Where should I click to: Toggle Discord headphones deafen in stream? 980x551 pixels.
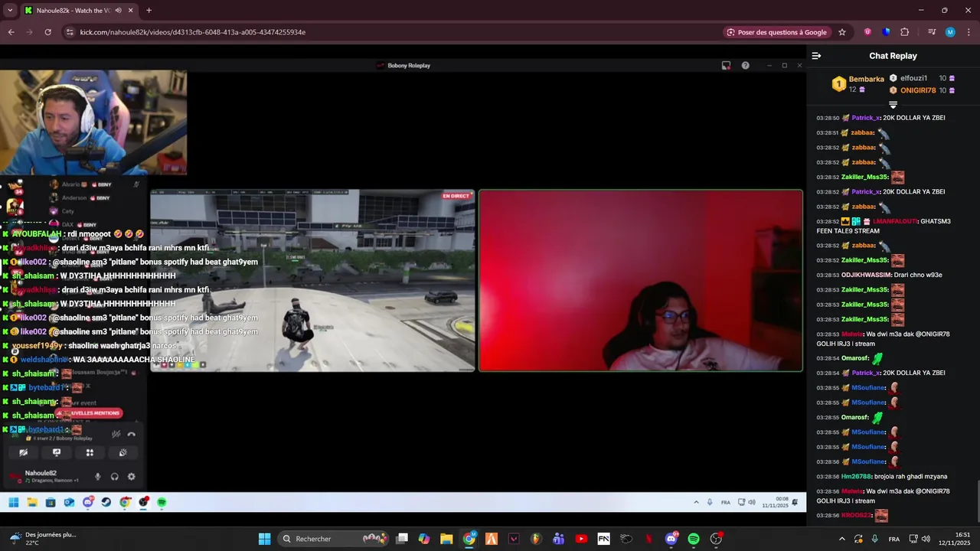114,476
